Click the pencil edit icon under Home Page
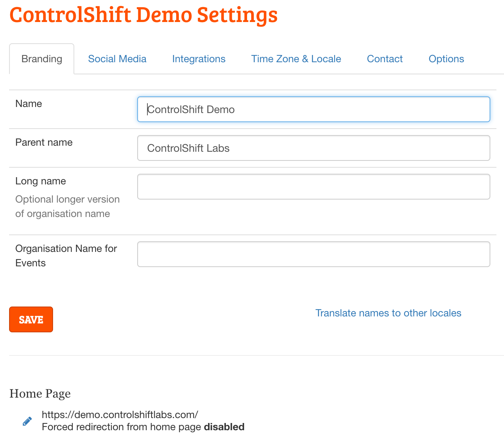Image resolution: width=504 pixels, height=434 pixels. (27, 421)
